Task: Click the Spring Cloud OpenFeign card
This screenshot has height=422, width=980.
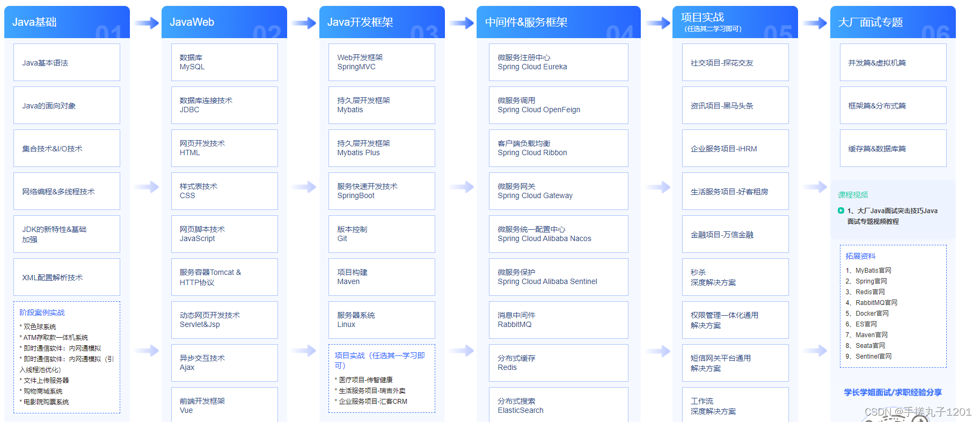Action: 559,105
